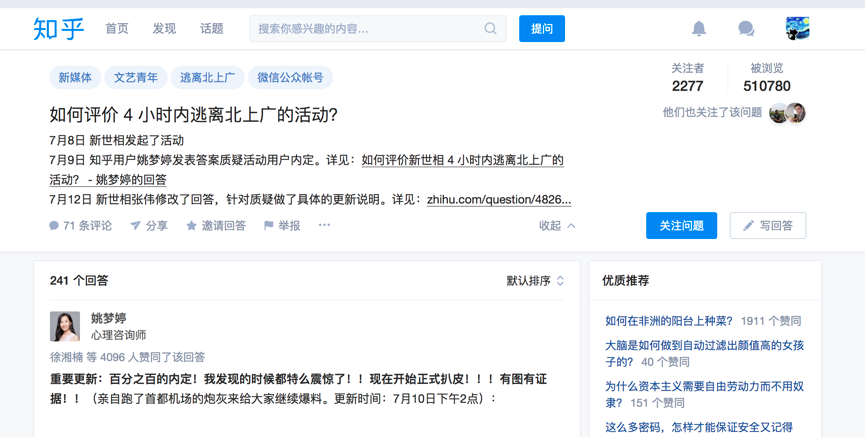Click the Zhihu 知乎 logo
The image size is (865, 437).
coord(59,29)
